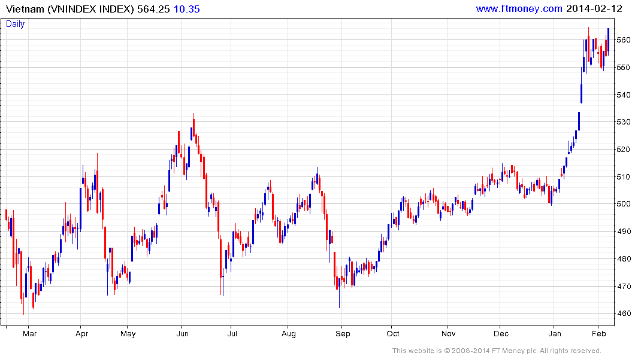This screenshot has width=644, height=359.
Task: Click the Oct label on time axis
Action: (392, 333)
